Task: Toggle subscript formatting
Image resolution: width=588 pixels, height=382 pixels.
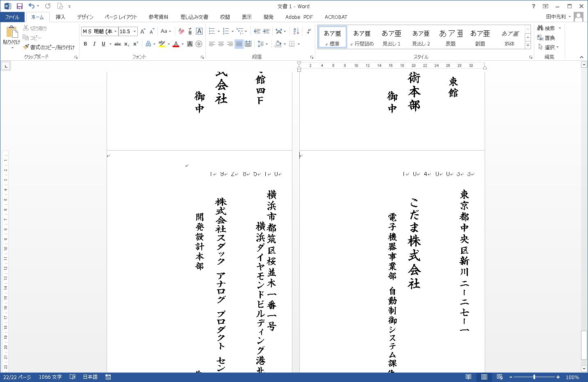Action: pos(127,44)
